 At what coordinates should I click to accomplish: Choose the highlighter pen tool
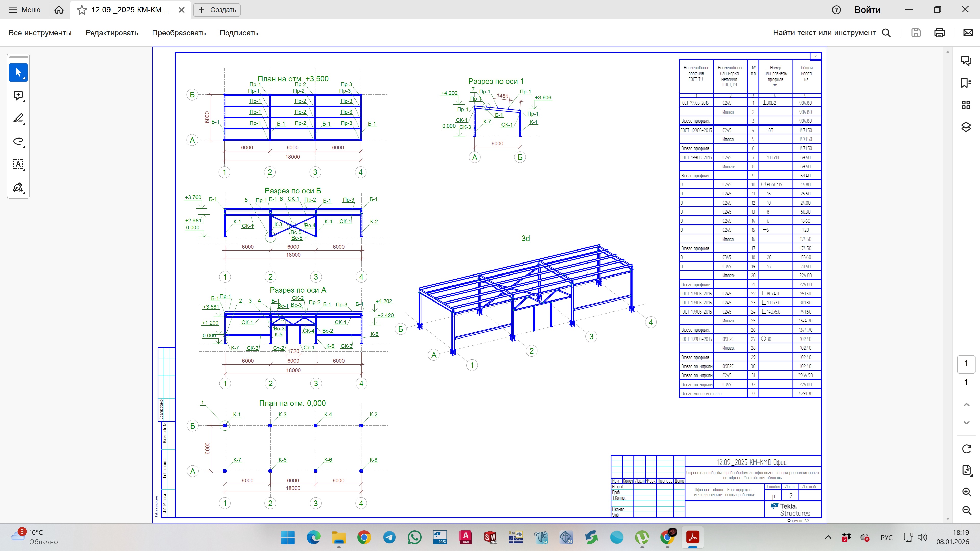(18, 118)
